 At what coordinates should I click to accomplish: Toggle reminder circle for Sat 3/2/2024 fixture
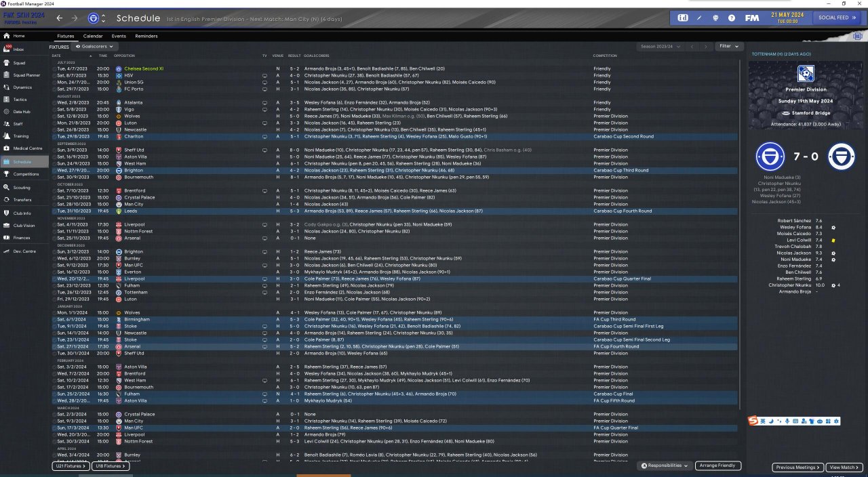click(x=55, y=367)
